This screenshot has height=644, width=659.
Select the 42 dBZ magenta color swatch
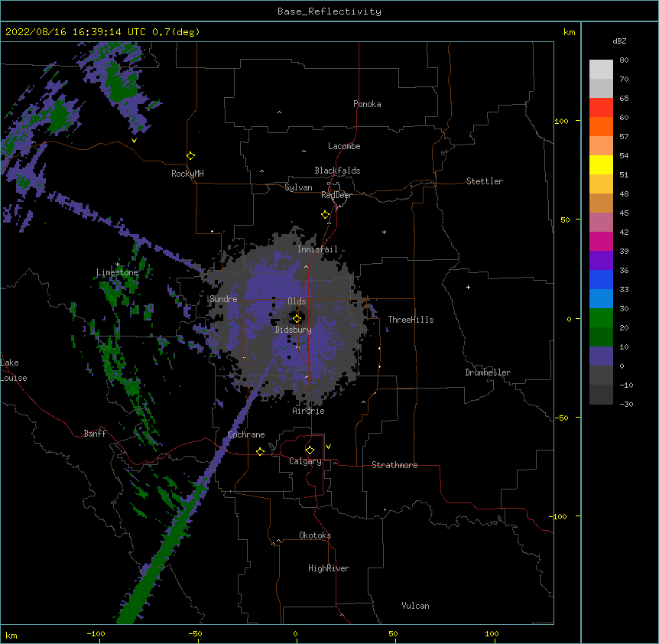pos(601,241)
